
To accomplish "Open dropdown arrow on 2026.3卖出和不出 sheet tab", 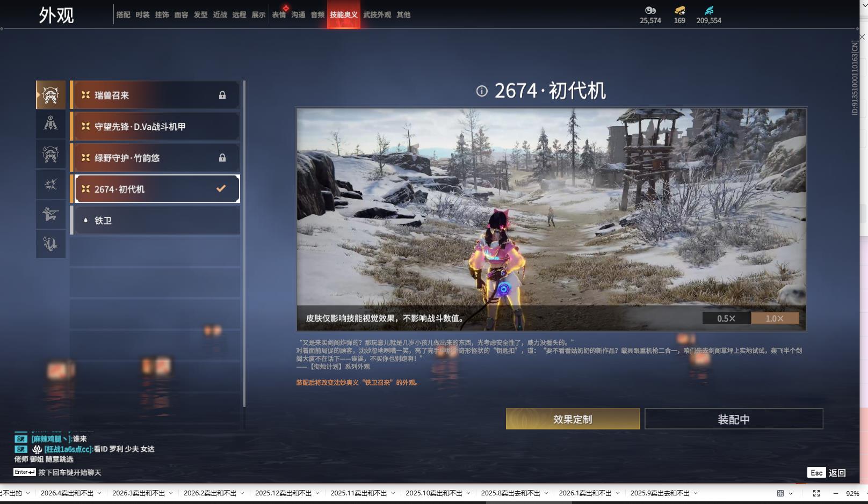I will click(171, 493).
